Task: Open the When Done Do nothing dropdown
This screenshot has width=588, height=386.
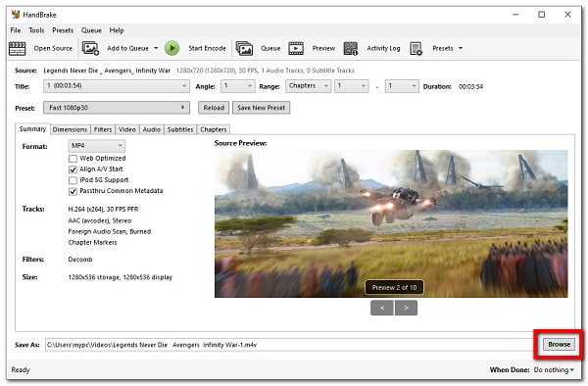Action: point(554,370)
